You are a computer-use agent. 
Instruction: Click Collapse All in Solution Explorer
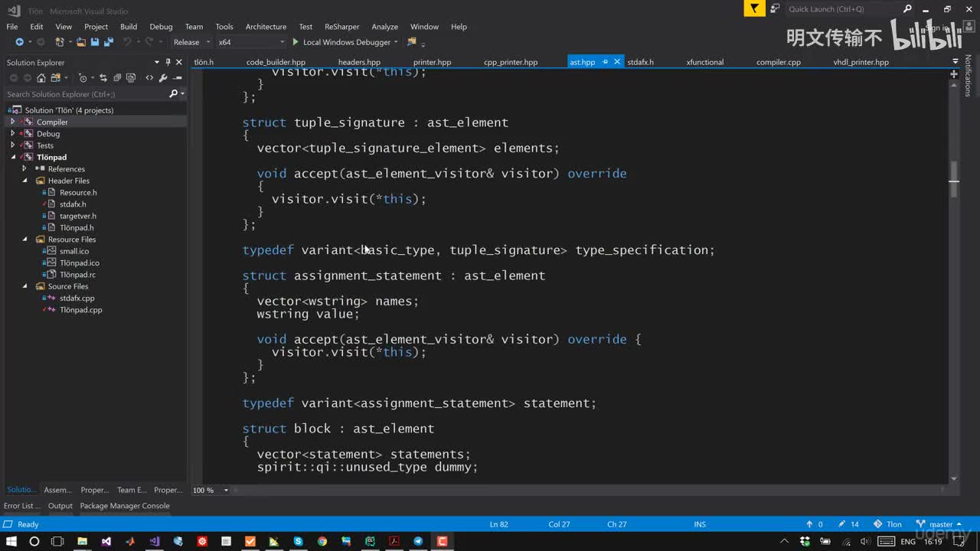point(117,78)
